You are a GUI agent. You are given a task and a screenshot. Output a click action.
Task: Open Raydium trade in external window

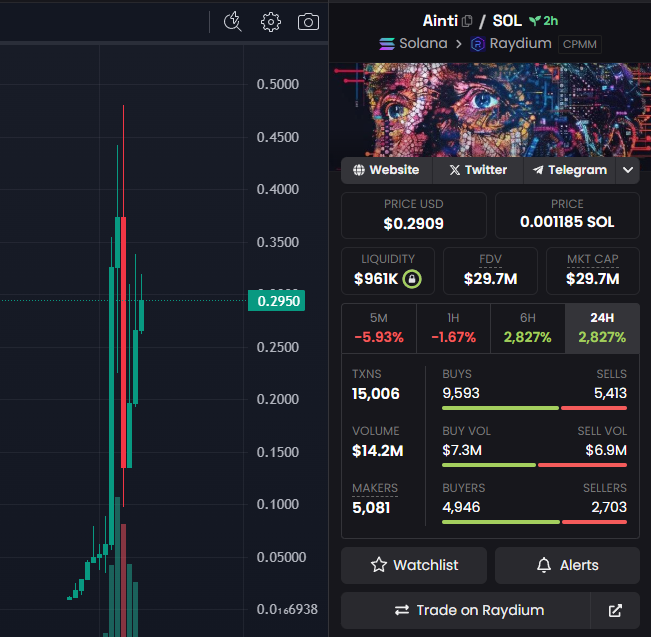615,610
